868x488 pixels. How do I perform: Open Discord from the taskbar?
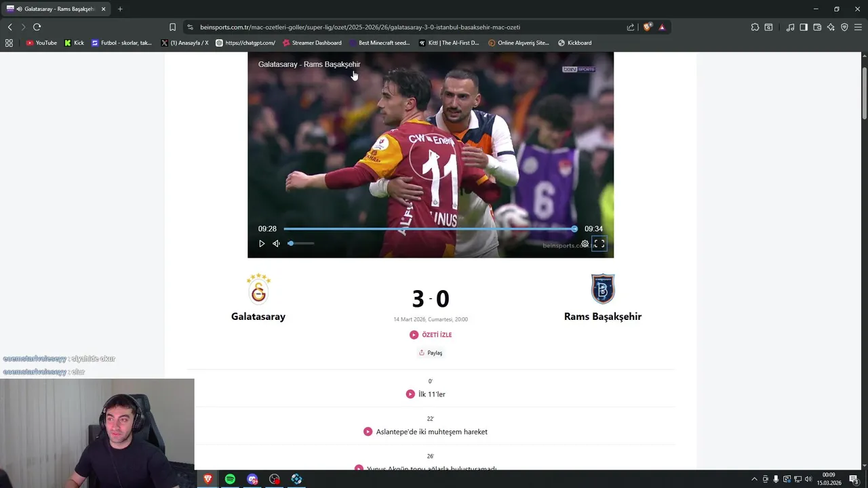pos(252,479)
